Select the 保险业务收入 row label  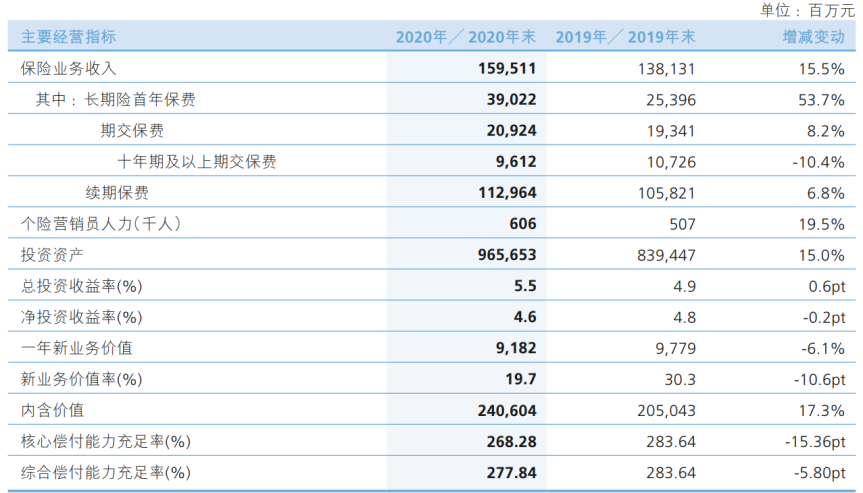(x=68, y=68)
